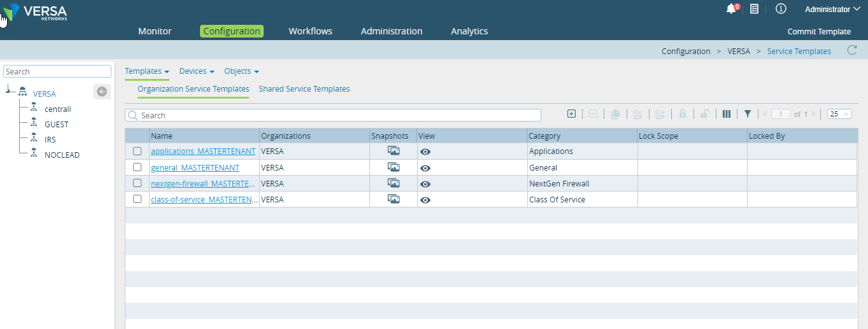Open the Templates dropdown menu

point(146,71)
